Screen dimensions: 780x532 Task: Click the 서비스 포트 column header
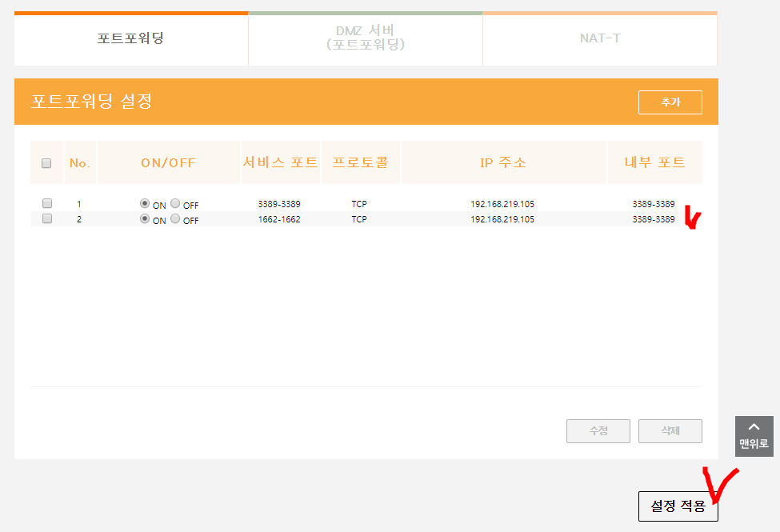pos(281,162)
